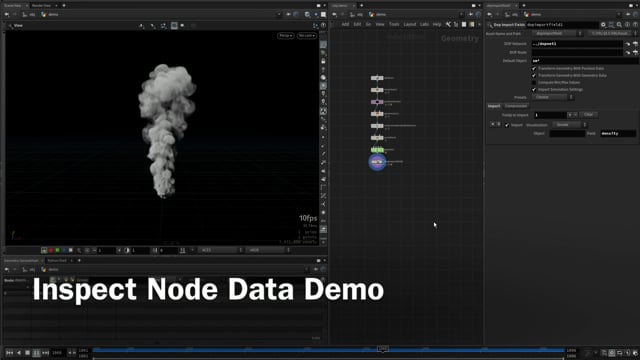640x360 pixels.
Task: Click the parameter search magnifier icon
Action: (619, 25)
